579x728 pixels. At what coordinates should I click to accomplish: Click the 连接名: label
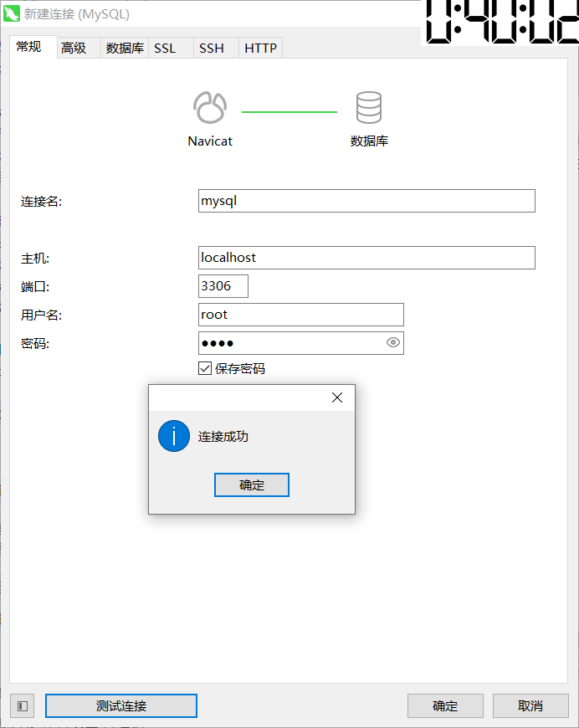(x=41, y=202)
